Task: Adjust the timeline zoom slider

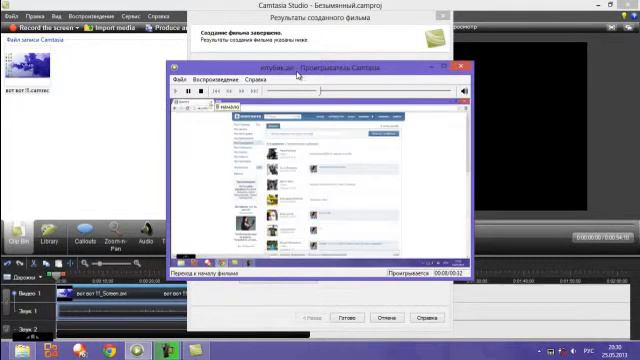Action: tap(100, 264)
